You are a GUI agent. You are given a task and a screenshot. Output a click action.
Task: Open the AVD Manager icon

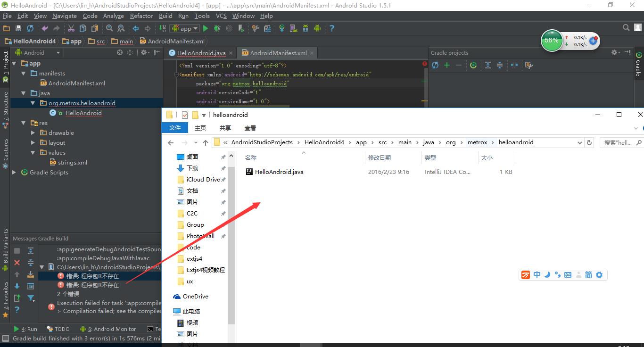point(294,28)
